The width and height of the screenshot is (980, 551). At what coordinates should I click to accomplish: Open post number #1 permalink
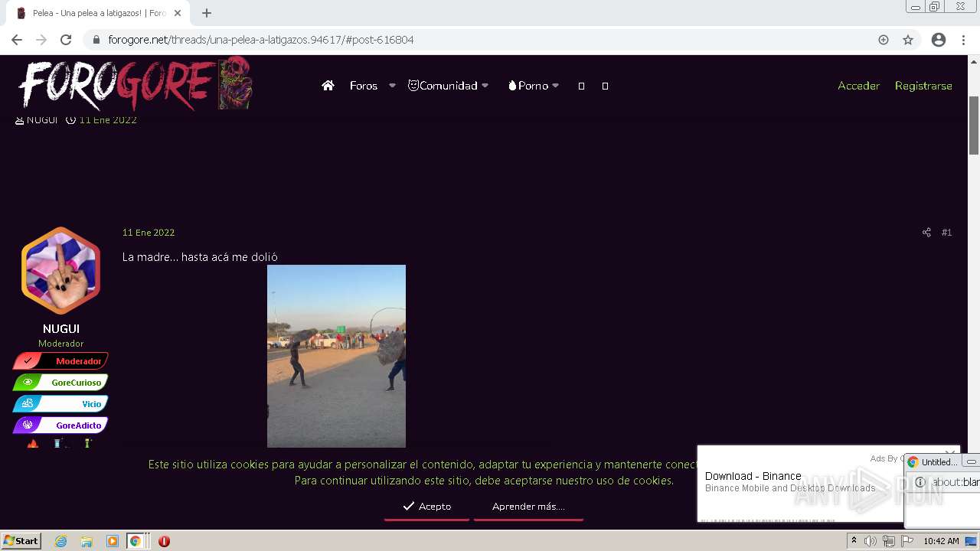click(947, 233)
